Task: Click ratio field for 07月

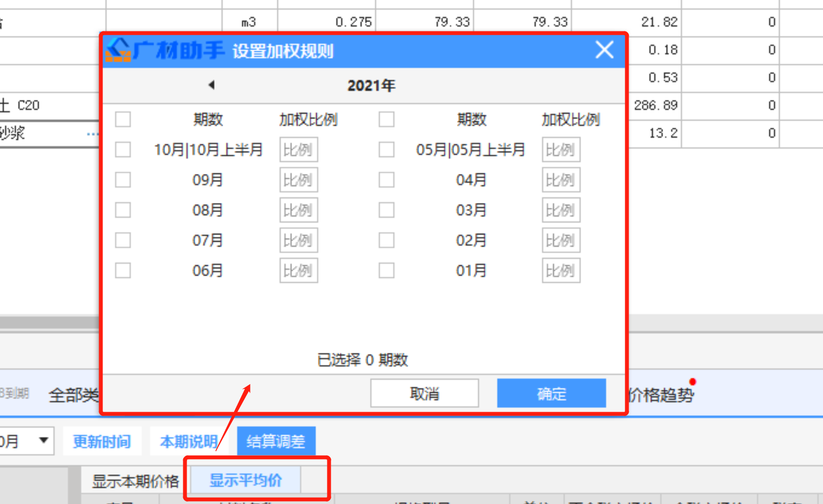Action: tap(298, 240)
